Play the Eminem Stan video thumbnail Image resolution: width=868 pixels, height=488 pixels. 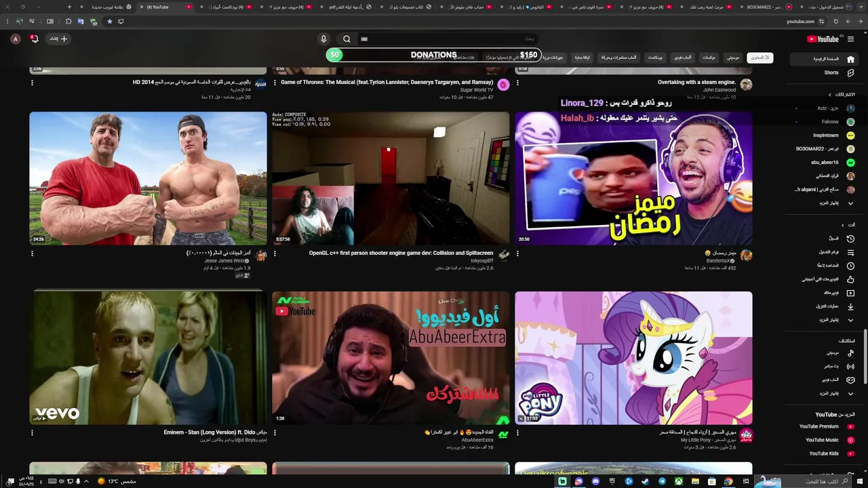[148, 358]
